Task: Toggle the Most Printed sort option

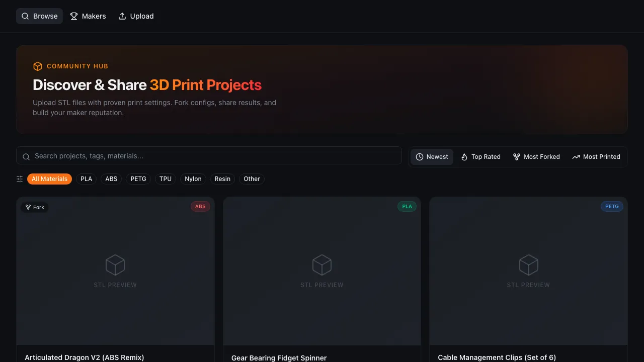Action: 596,156
